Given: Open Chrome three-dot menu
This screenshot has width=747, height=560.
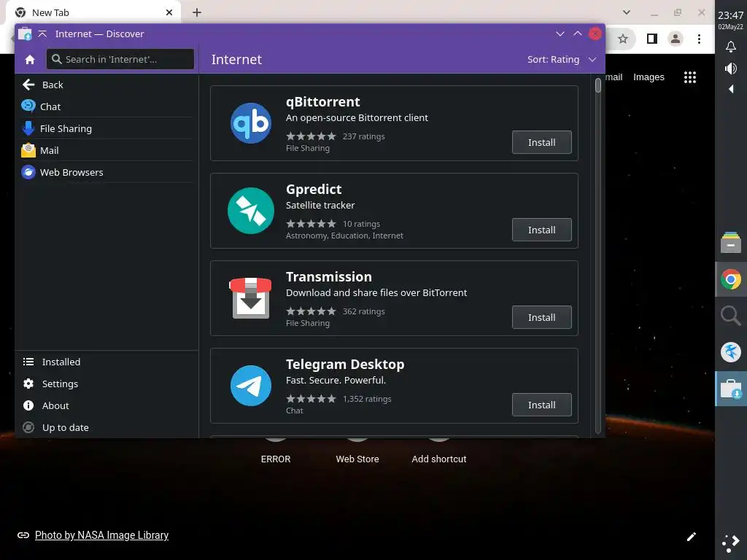Looking at the screenshot, I should (x=699, y=39).
